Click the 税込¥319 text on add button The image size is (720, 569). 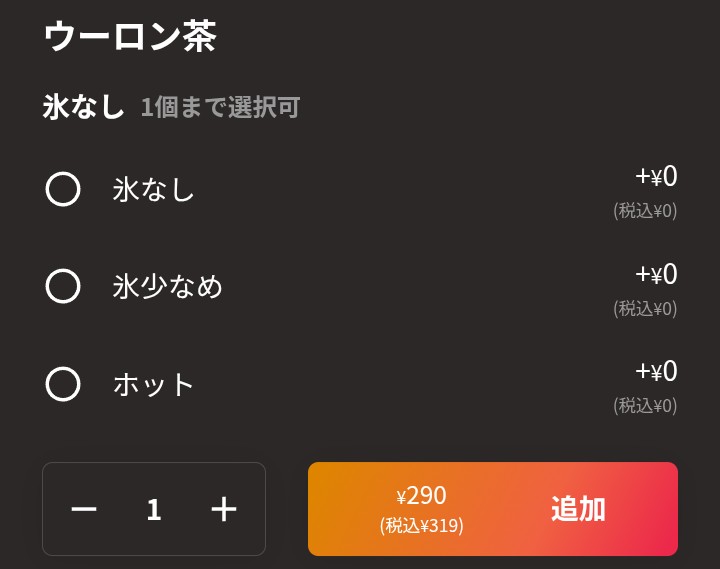pos(421,525)
